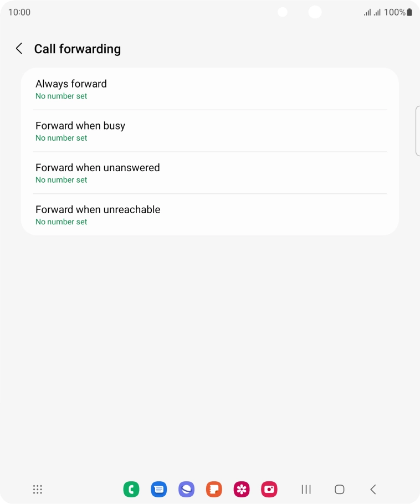
Task: Open the Phone app from taskbar
Action: click(131, 489)
